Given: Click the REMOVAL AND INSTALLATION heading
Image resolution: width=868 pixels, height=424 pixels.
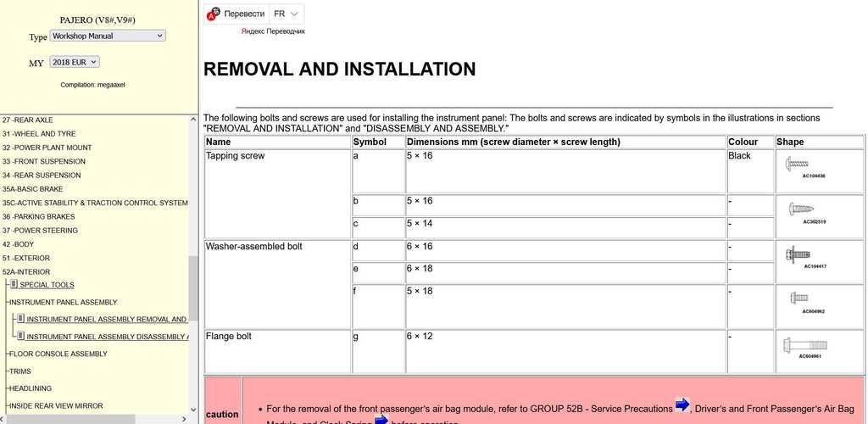Looking at the screenshot, I should pos(339,70).
